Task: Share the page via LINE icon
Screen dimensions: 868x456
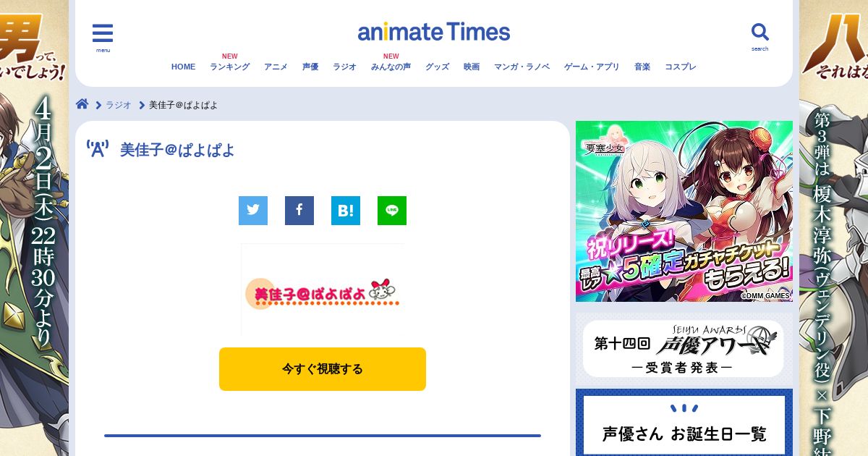Action: pyautogui.click(x=392, y=211)
